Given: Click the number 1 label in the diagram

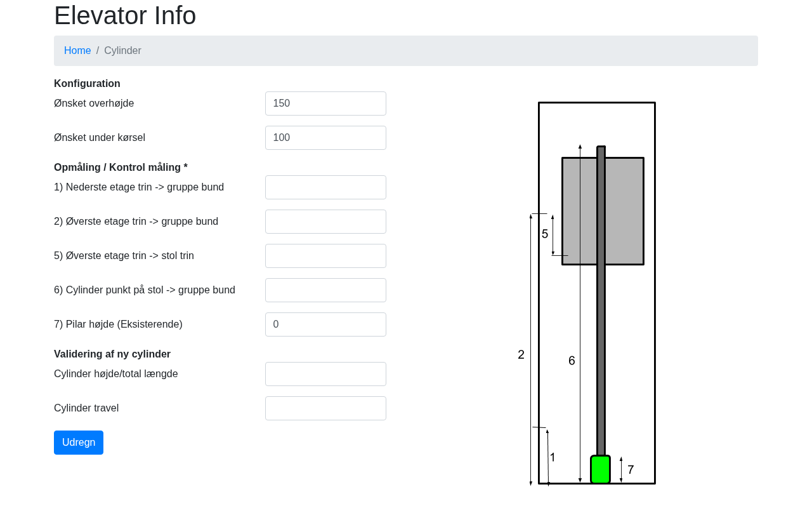Looking at the screenshot, I should click(x=553, y=457).
